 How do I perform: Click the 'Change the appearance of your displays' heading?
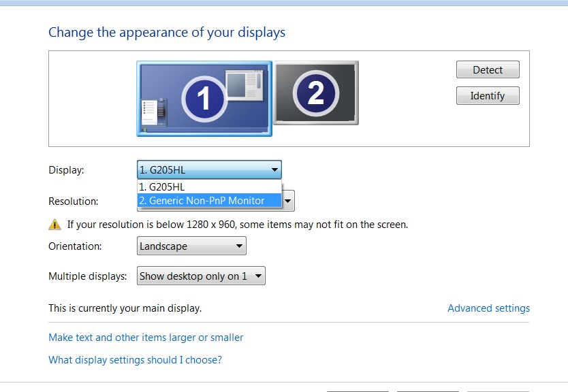(x=167, y=32)
